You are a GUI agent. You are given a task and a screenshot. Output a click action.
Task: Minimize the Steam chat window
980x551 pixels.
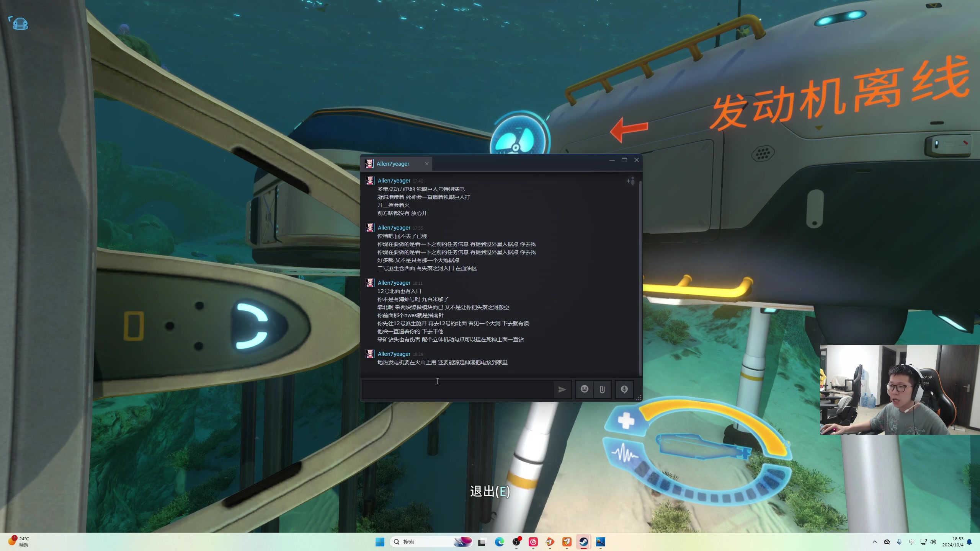click(612, 160)
